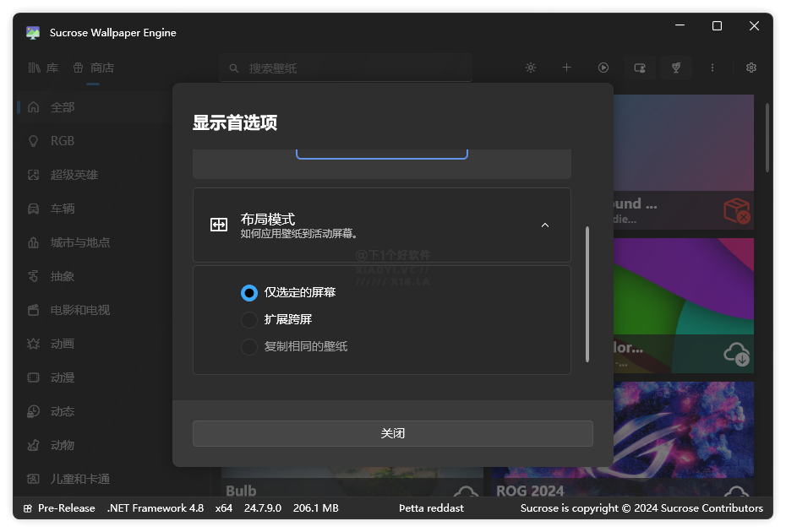Click the play circle toolbar icon
Screen dimensions: 786x532
[603, 68]
